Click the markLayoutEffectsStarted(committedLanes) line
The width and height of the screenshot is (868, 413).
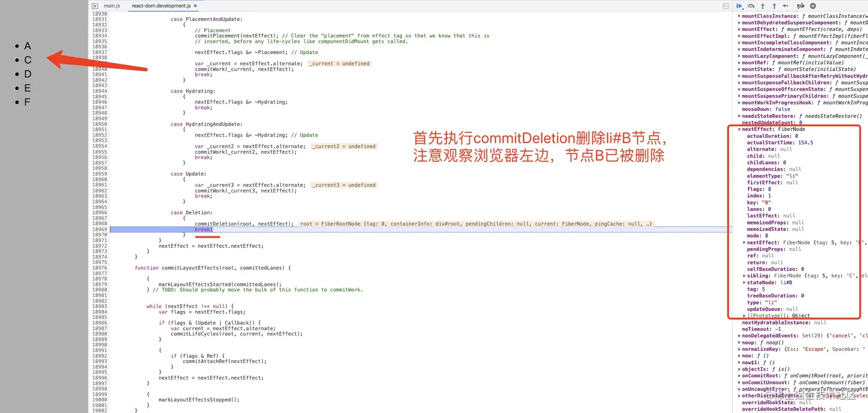[x=220, y=284]
